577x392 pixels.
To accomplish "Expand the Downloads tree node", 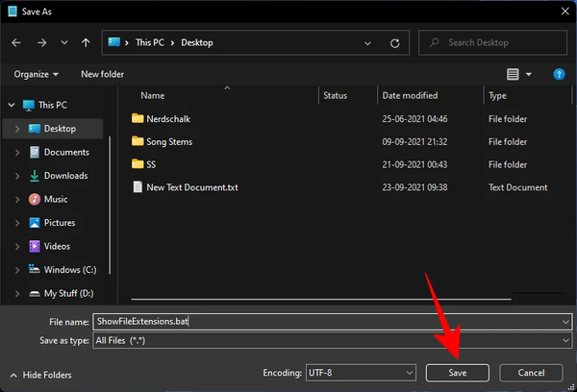I will tap(17, 176).
